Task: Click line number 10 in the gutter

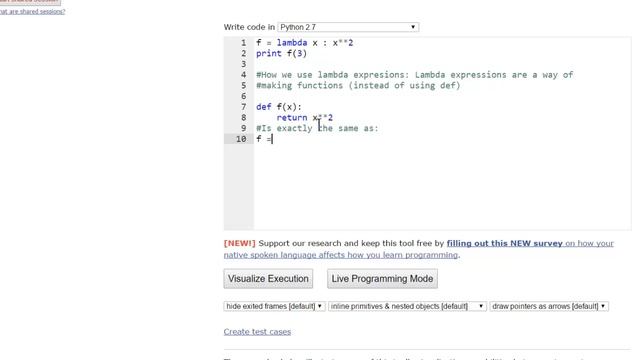Action: [241, 139]
